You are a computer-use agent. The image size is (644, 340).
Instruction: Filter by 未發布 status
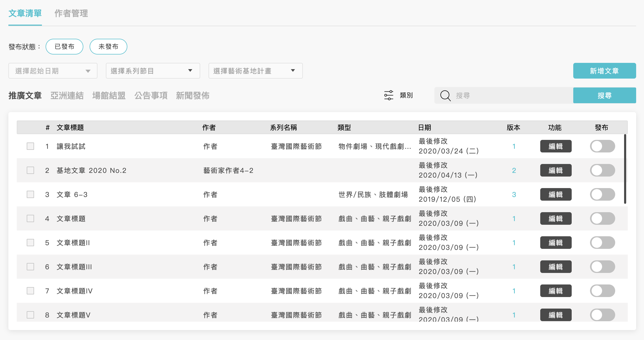tap(108, 47)
